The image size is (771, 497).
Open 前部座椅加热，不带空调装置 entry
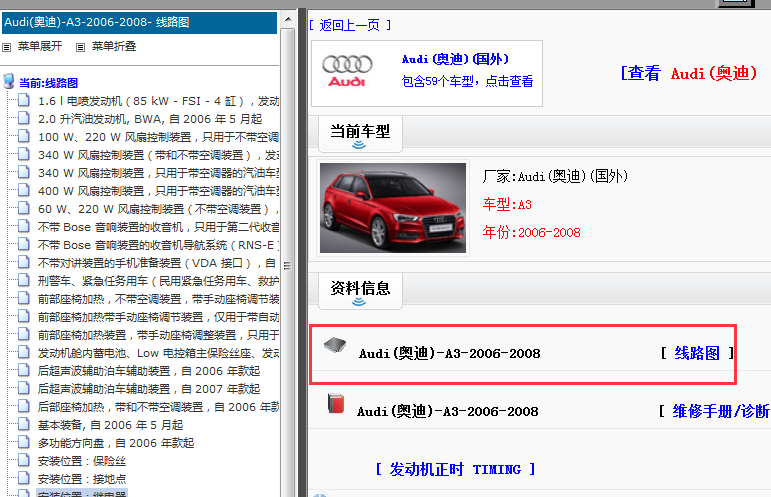158,299
